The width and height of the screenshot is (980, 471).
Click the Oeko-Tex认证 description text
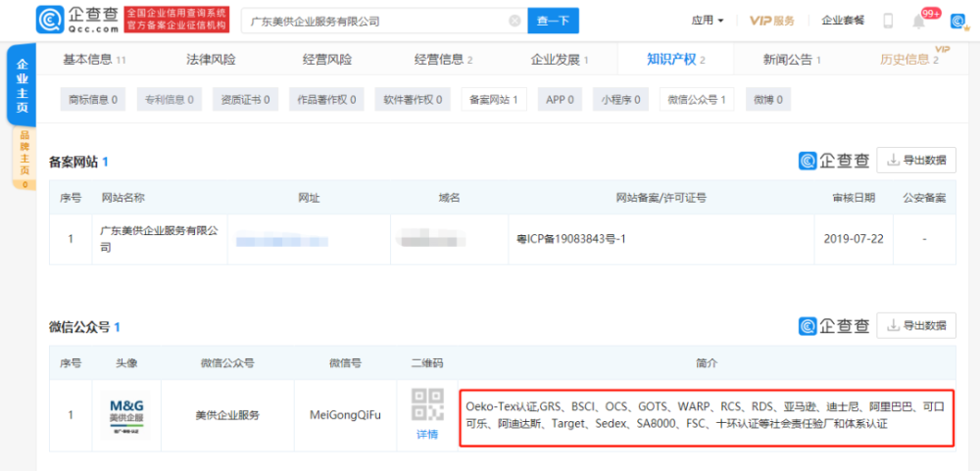click(x=707, y=416)
